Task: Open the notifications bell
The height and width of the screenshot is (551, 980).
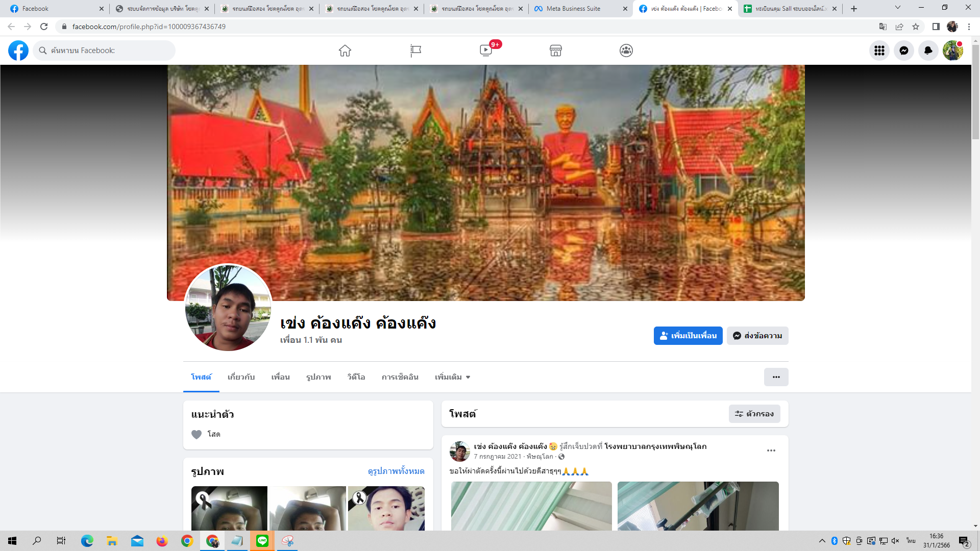Action: (x=928, y=51)
